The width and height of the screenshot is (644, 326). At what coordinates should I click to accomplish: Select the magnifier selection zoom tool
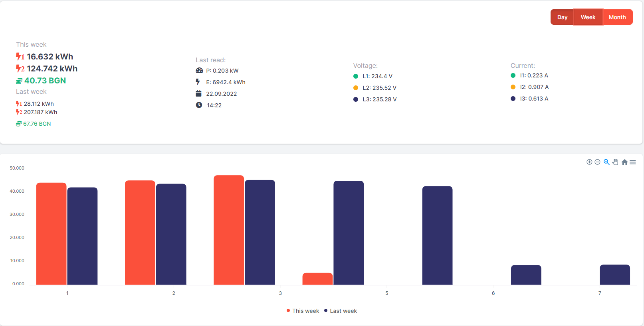pos(606,162)
